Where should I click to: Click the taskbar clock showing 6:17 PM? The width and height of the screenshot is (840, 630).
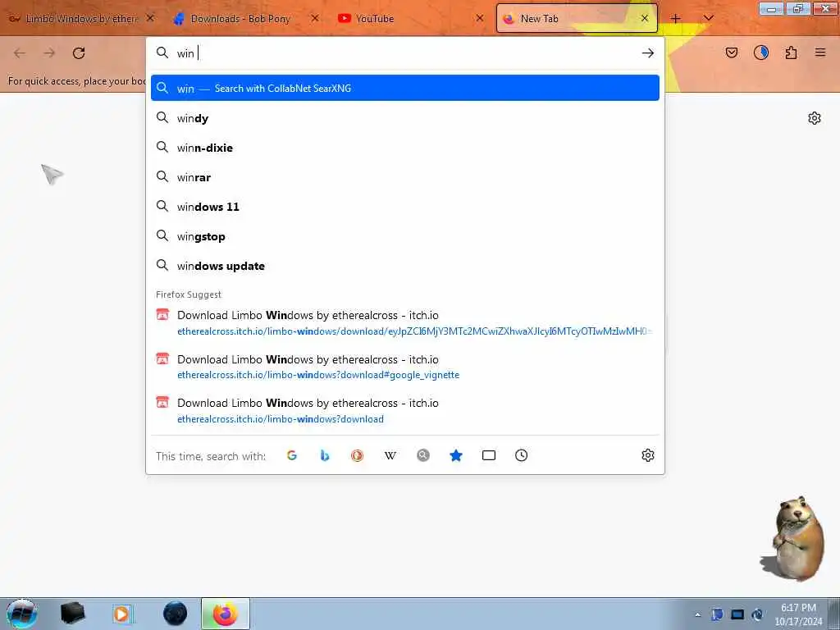pyautogui.click(x=798, y=614)
